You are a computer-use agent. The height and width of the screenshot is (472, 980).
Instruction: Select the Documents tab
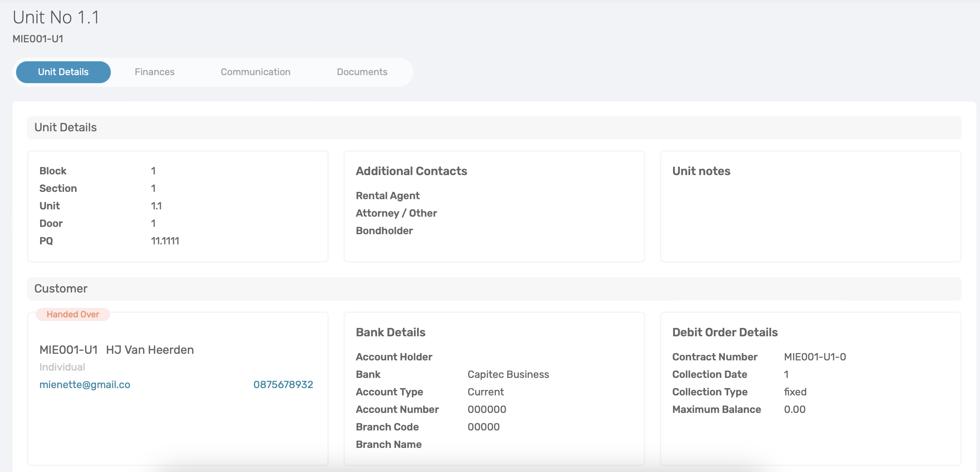(362, 72)
